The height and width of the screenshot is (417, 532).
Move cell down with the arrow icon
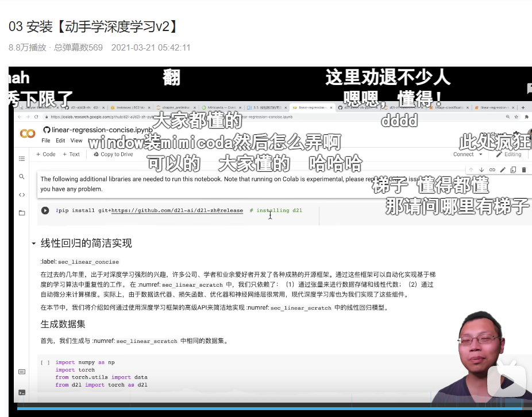pos(481,169)
